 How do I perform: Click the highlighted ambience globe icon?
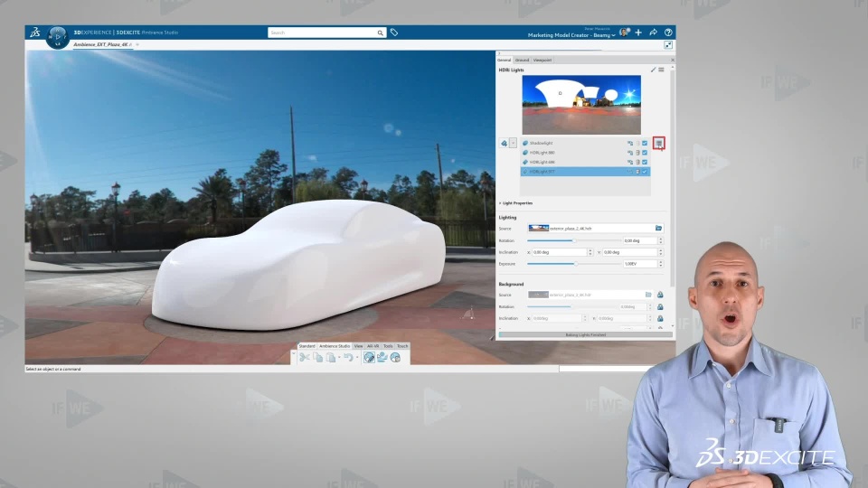tap(369, 358)
